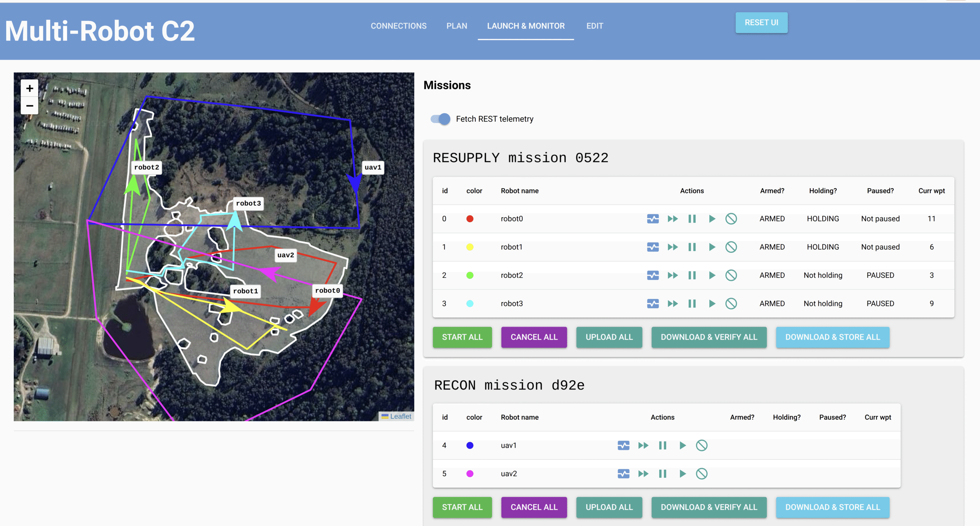980x526 pixels.
Task: Open the Edit tab
Action: 595,26
